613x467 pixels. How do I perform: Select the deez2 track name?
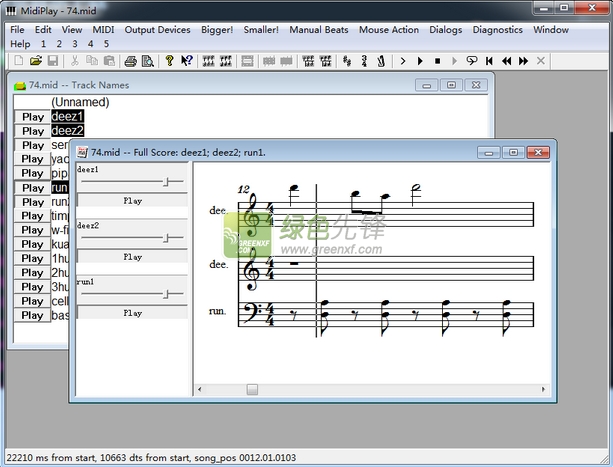pos(67,131)
